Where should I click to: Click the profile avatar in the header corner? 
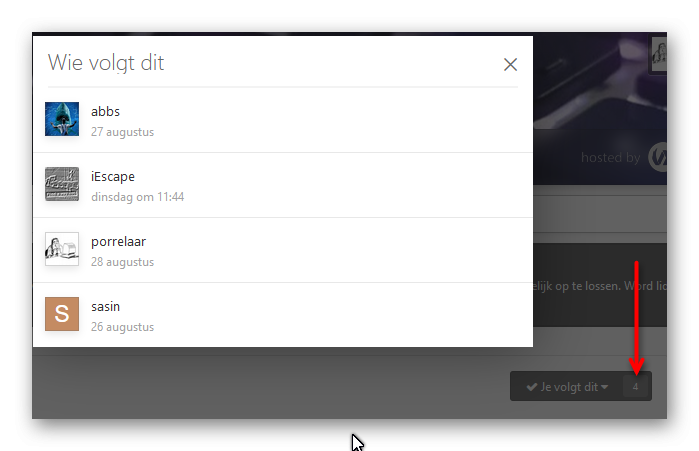point(659,54)
